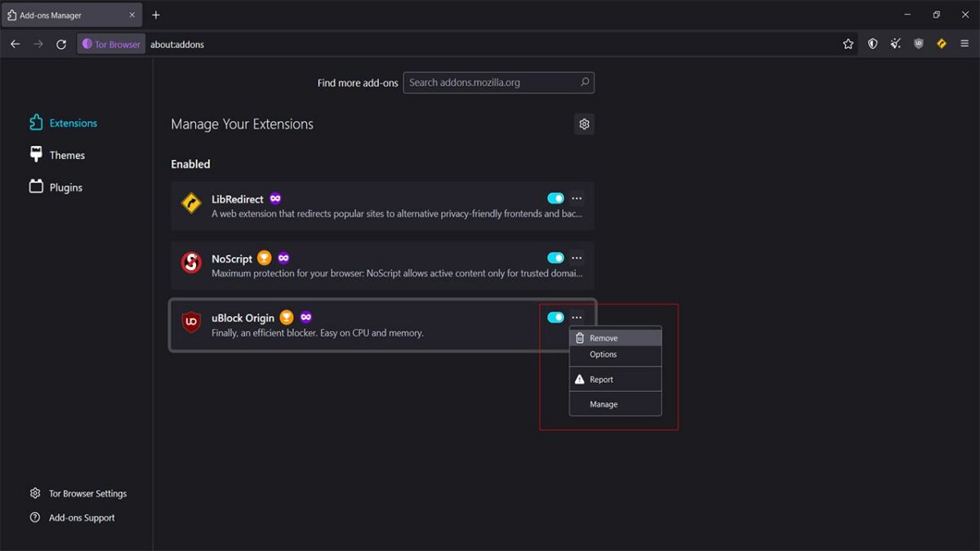The height and width of the screenshot is (551, 980).
Task: Open Tor Browser Settings
Action: click(87, 493)
